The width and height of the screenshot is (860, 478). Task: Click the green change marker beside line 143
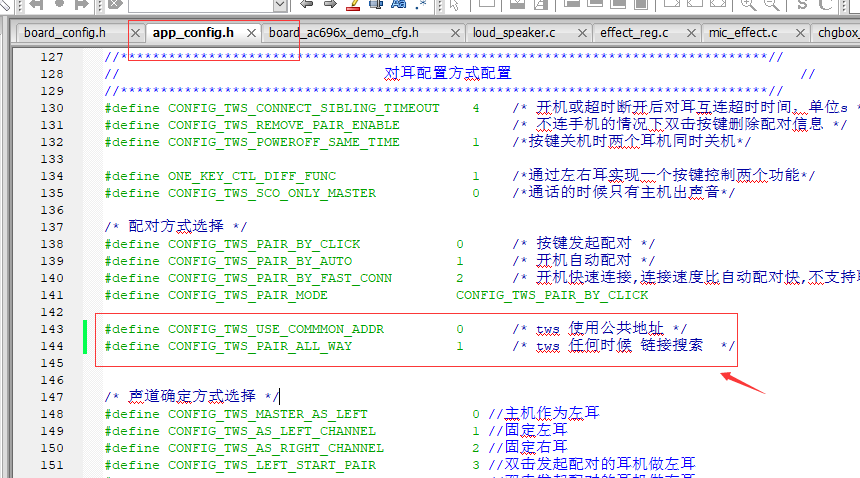coord(85,329)
